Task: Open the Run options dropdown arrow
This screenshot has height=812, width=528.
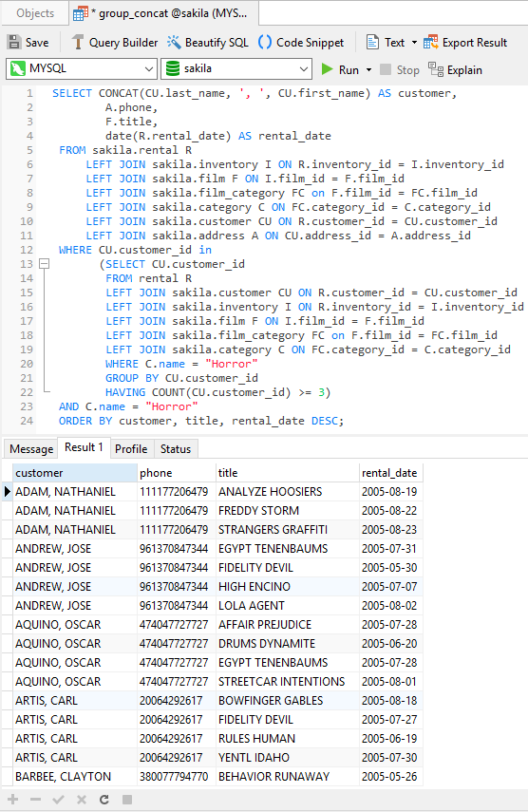Action: pos(368,70)
